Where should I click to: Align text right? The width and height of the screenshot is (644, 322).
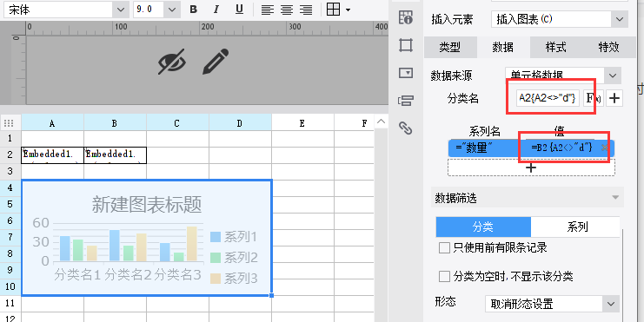(306, 10)
